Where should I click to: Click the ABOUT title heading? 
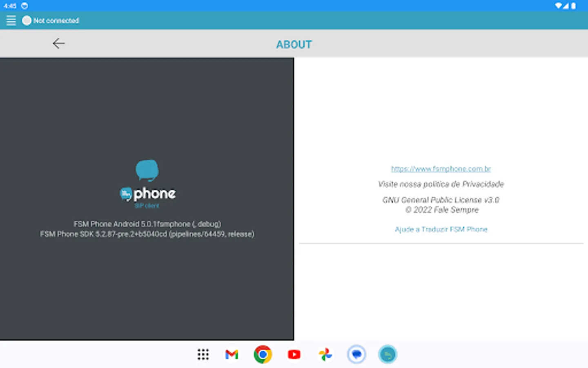coord(294,45)
